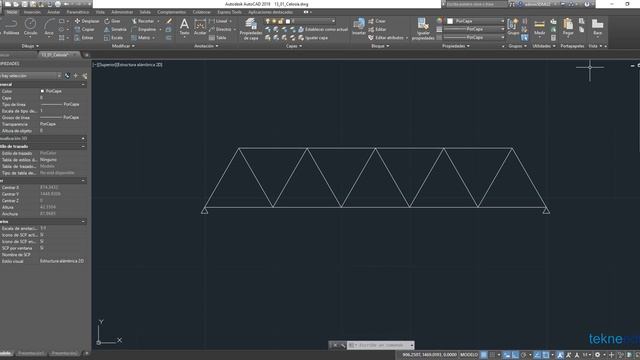Open the Administrar ribbon tab

(122, 12)
